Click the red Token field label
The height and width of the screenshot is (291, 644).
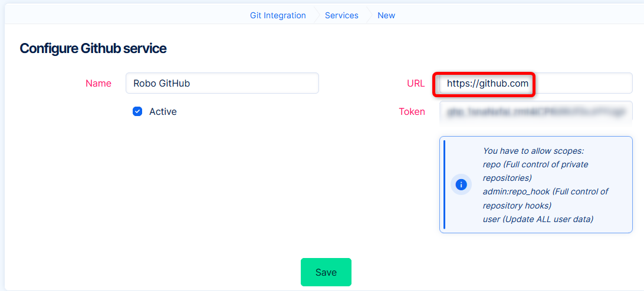[x=412, y=111]
